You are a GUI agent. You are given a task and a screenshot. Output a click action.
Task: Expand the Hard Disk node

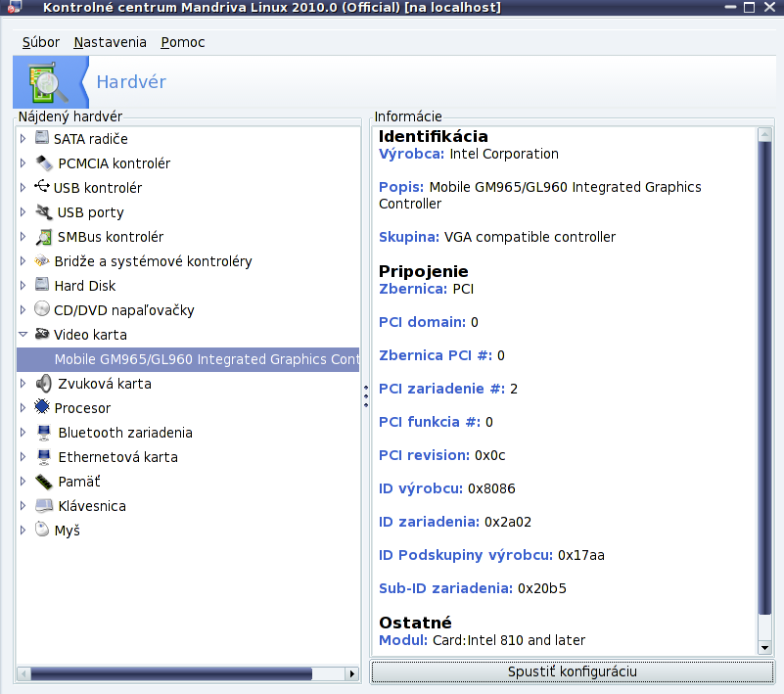tap(23, 286)
